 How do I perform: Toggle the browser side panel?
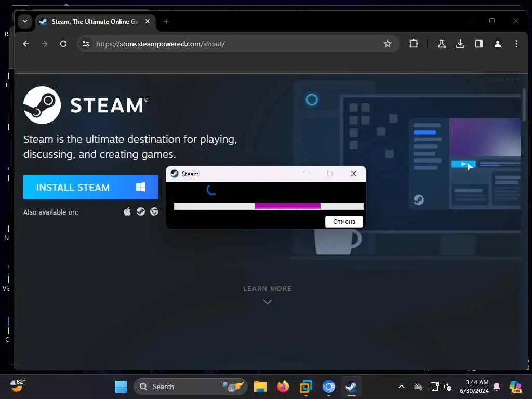coord(478,44)
